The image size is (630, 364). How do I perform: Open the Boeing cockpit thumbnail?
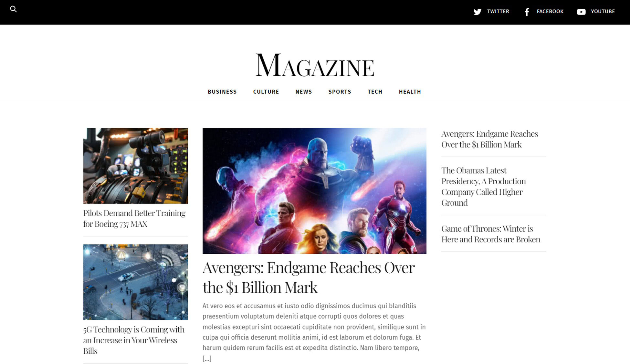pyautogui.click(x=135, y=166)
